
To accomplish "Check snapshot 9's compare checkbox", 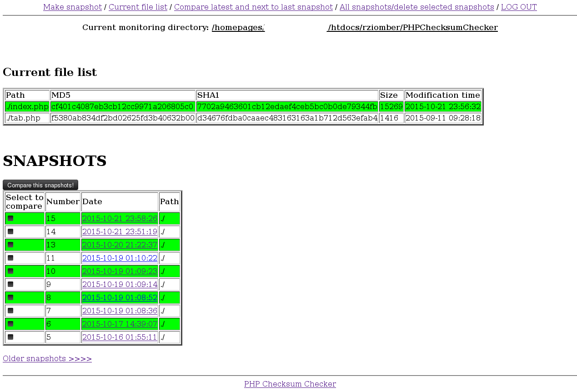I will click(10, 284).
